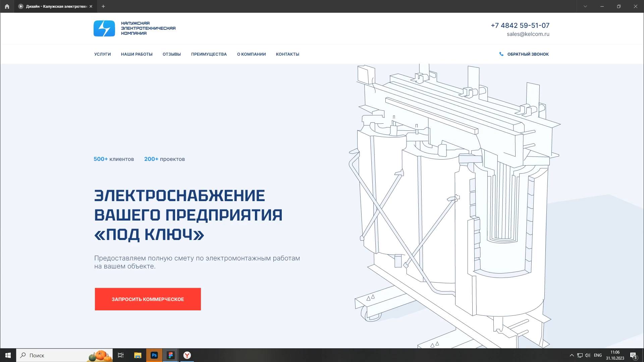Open the browser tab options arrow
The width and height of the screenshot is (644, 362).
(x=585, y=6)
